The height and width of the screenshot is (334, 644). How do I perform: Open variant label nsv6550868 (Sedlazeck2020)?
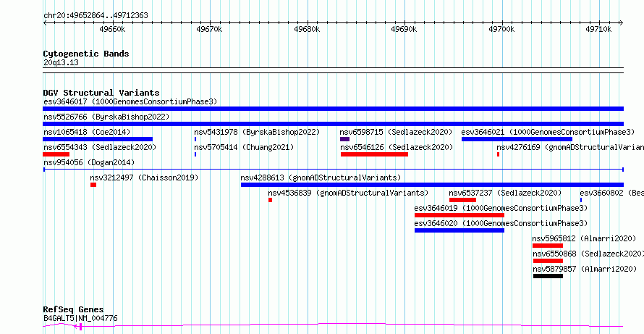[x=588, y=254]
